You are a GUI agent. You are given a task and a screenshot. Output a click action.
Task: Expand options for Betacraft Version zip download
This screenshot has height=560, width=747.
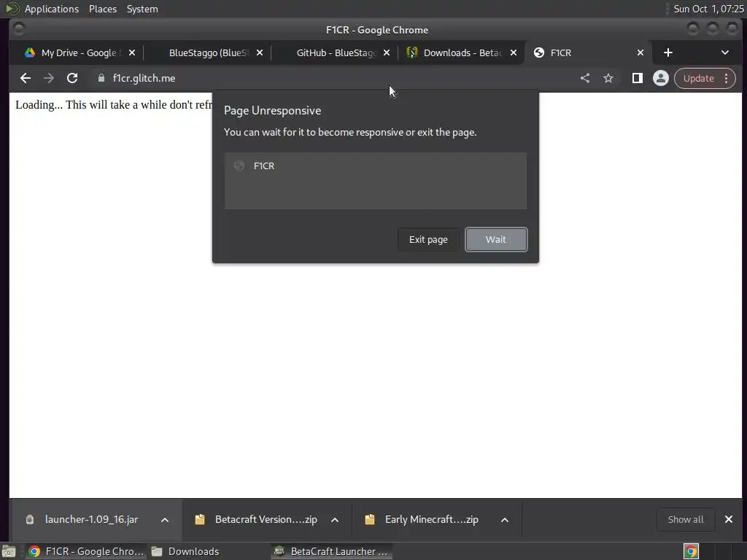pyautogui.click(x=335, y=520)
